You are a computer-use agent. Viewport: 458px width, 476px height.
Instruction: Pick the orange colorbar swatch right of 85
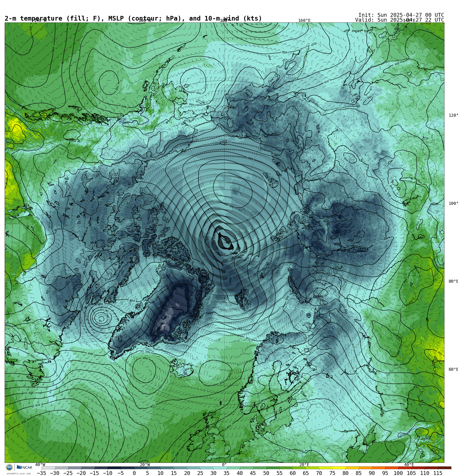tap(365, 468)
